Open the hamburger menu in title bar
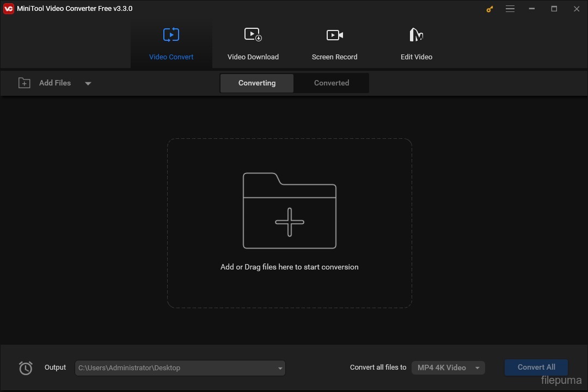Image resolution: width=588 pixels, height=392 pixels. (510, 9)
